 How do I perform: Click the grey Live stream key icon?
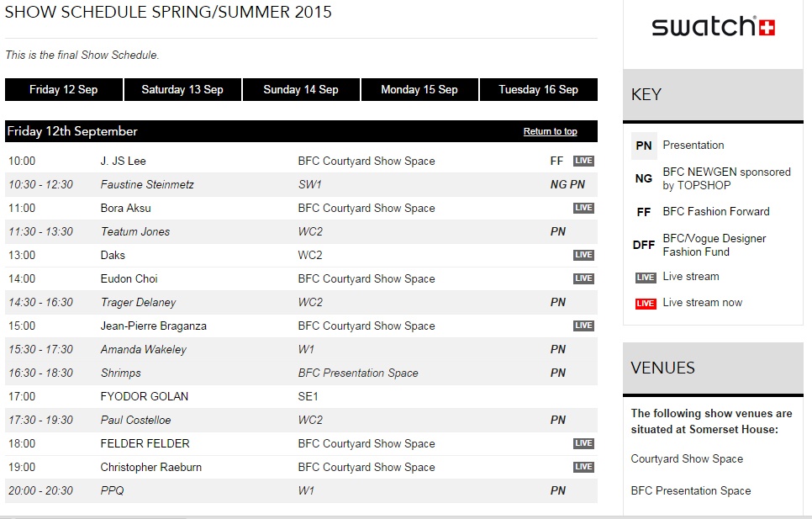(646, 277)
